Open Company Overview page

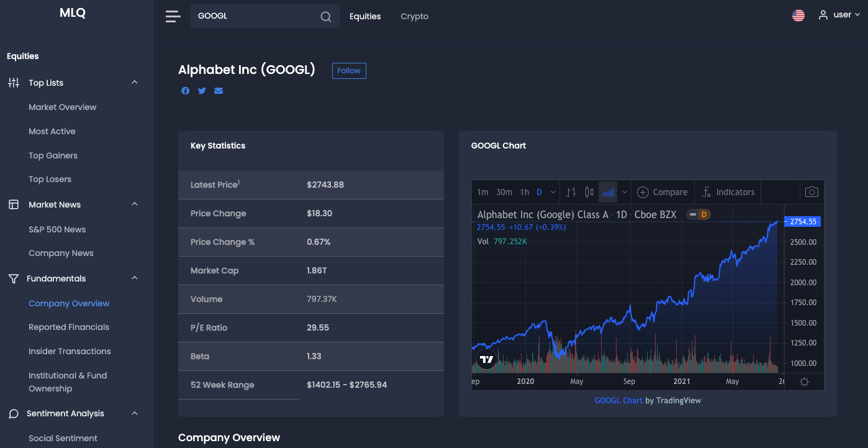click(x=69, y=303)
